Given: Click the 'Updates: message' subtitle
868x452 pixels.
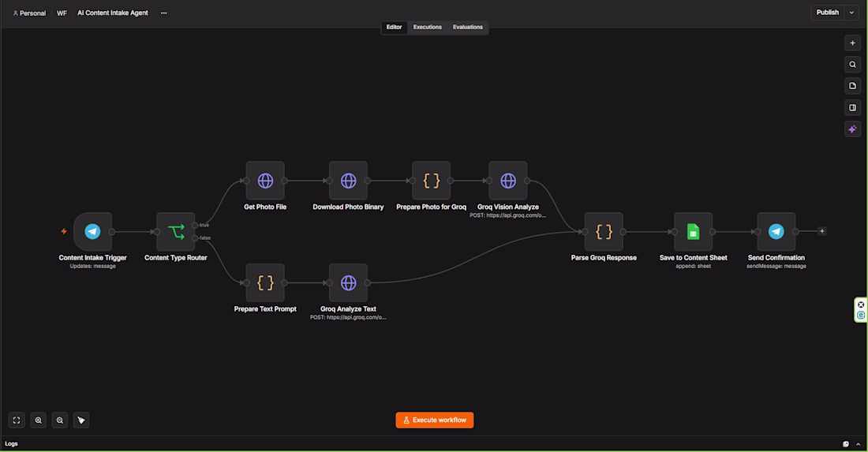Looking at the screenshot, I should click(x=92, y=266).
